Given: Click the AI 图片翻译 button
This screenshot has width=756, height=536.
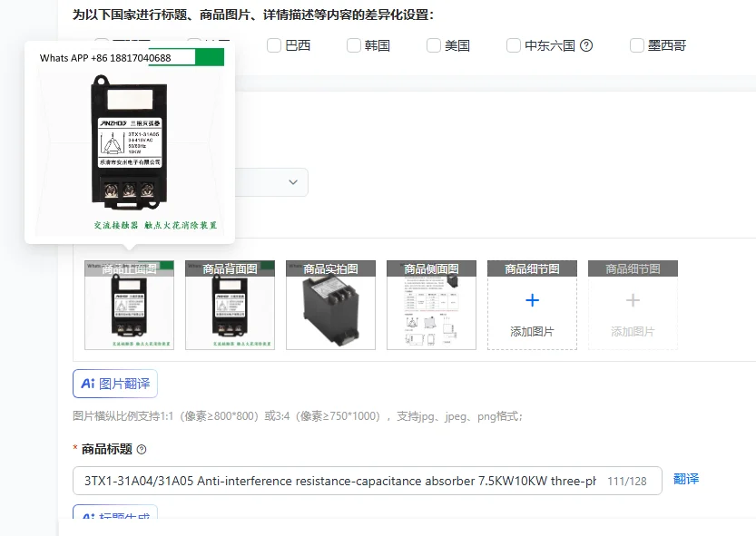Looking at the screenshot, I should (115, 384).
